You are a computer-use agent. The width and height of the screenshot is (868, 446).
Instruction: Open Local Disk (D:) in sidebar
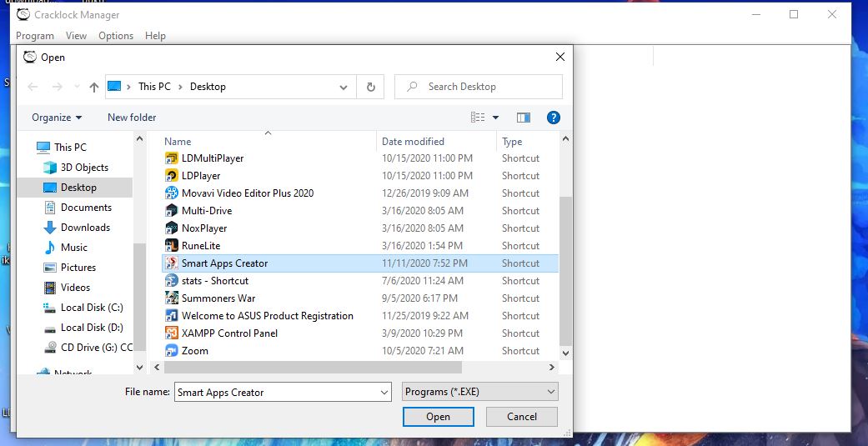pos(92,328)
